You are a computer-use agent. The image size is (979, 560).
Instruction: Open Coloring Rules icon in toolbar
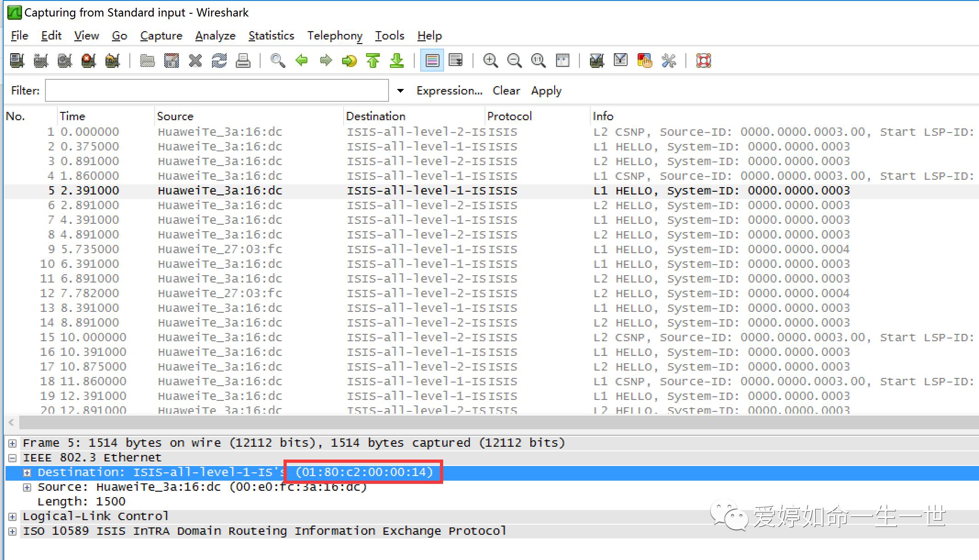[645, 61]
